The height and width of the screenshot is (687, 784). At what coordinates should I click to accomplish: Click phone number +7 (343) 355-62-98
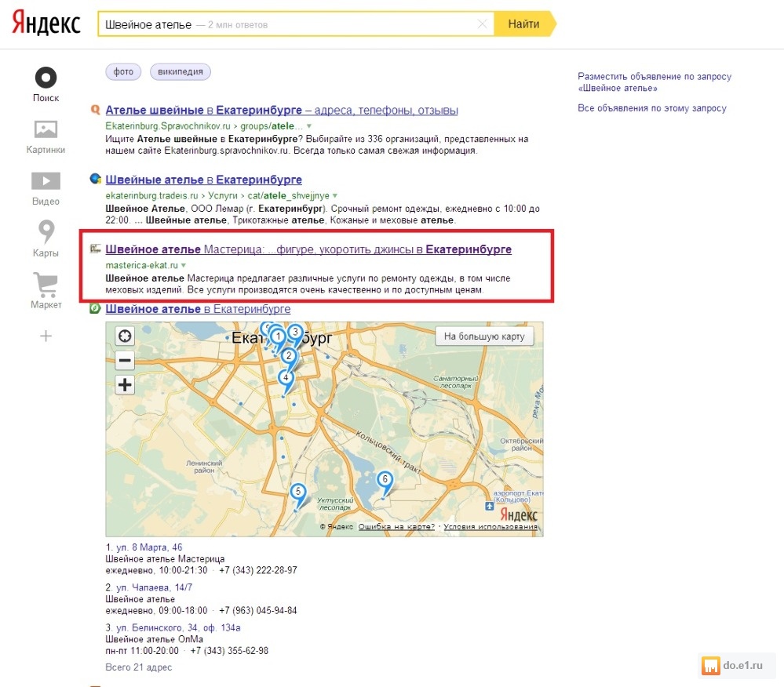click(229, 650)
